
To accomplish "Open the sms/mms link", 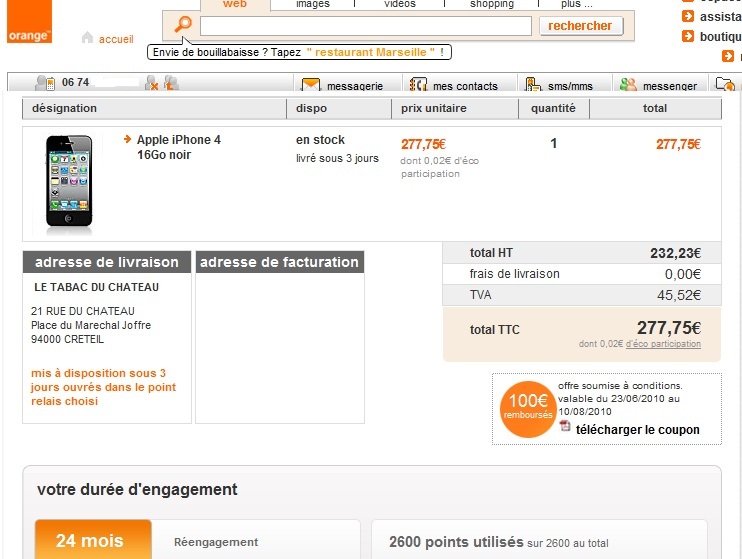I will click(x=570, y=86).
